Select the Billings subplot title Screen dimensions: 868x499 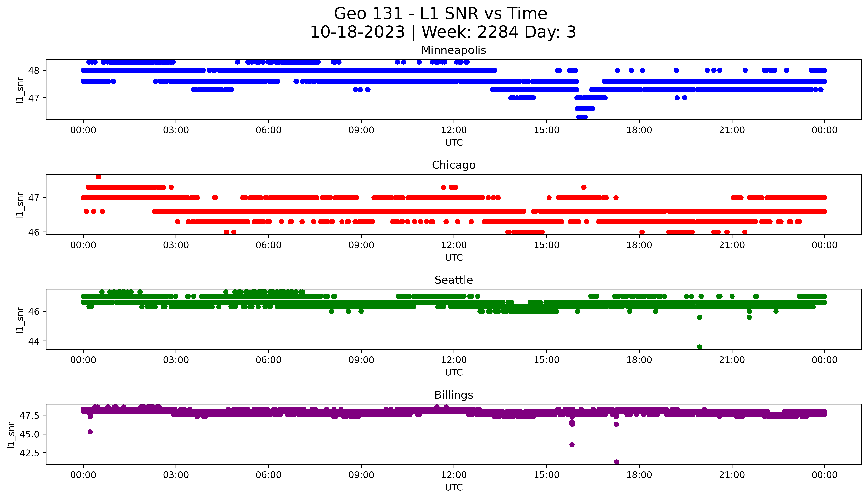coord(454,395)
